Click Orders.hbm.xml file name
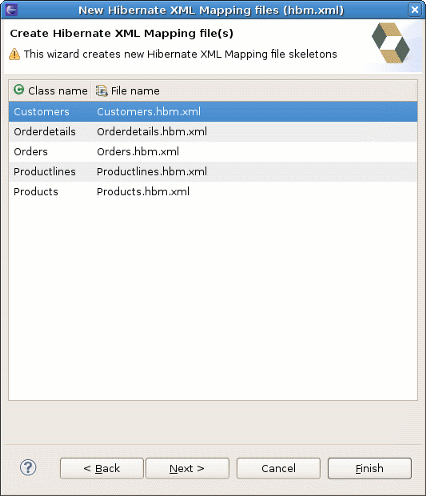The image size is (426, 496). 138,152
